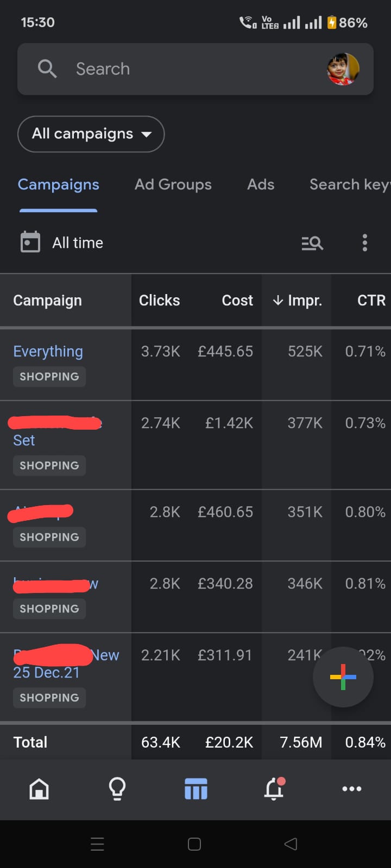The height and width of the screenshot is (868, 391).
Task: Open the lightbulb recommendations icon
Action: coord(117,789)
